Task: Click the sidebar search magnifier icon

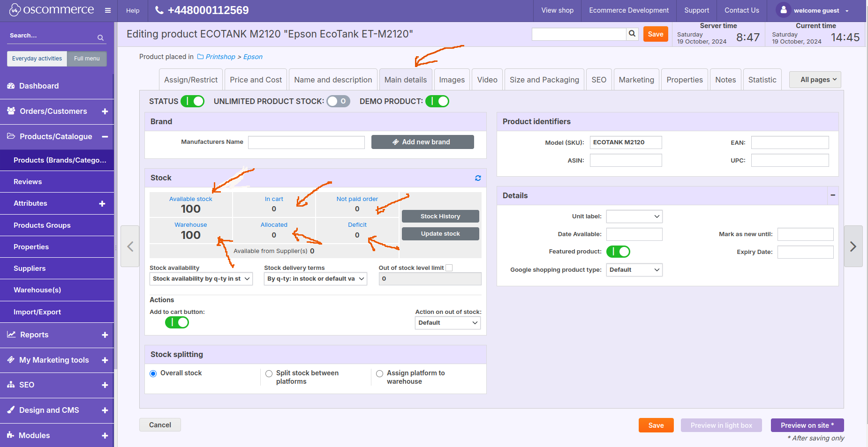Action: (100, 37)
